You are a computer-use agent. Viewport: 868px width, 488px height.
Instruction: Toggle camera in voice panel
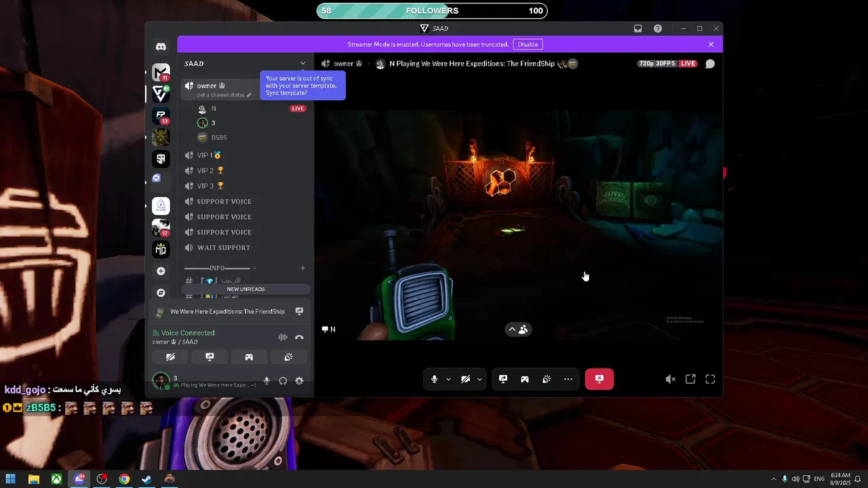click(171, 357)
